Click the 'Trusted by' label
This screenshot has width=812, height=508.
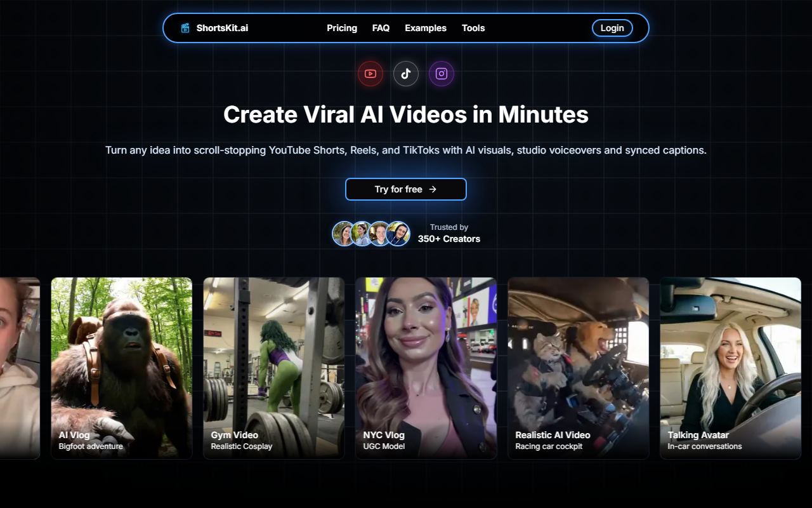(x=449, y=227)
